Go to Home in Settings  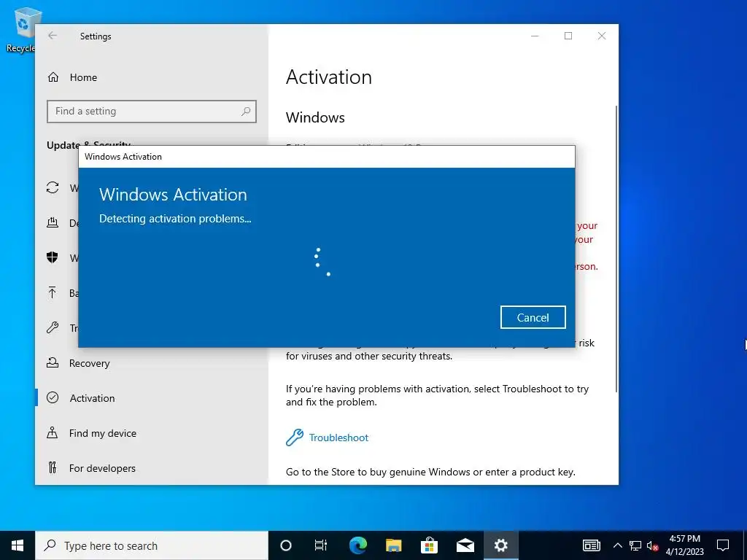coord(83,77)
